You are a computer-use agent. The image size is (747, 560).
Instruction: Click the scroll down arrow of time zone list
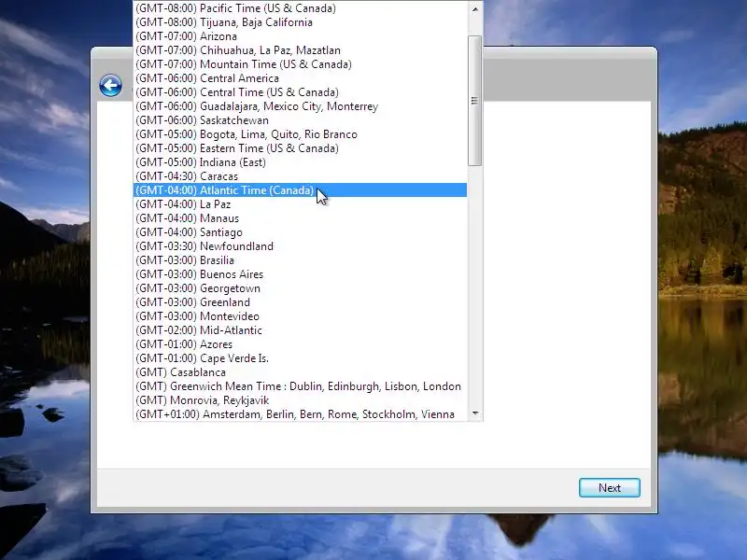pyautogui.click(x=475, y=413)
